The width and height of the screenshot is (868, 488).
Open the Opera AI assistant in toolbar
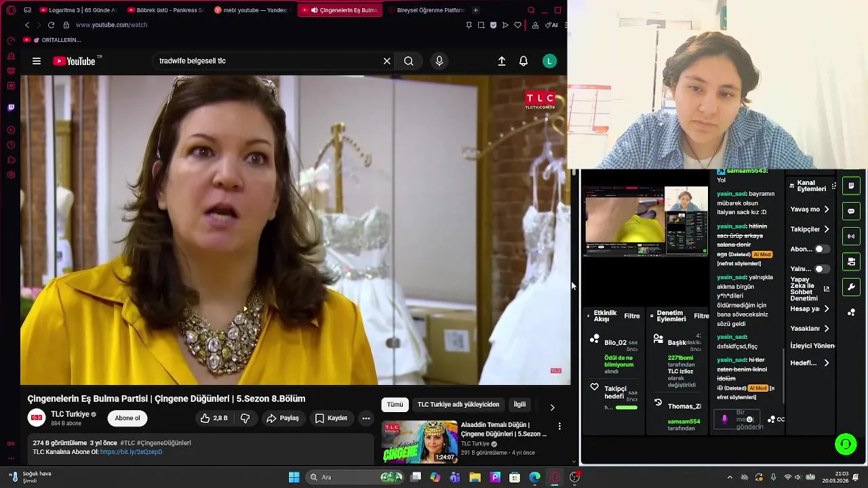(551, 25)
